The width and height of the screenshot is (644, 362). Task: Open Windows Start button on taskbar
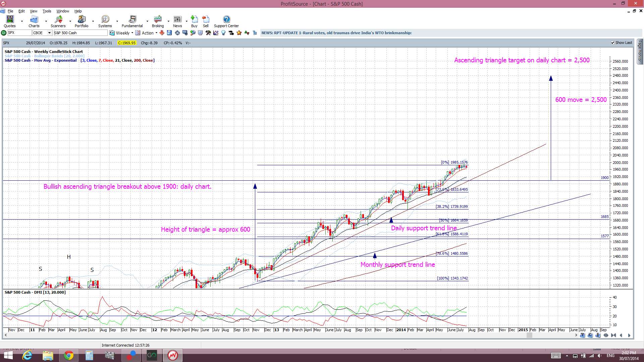pyautogui.click(x=8, y=355)
